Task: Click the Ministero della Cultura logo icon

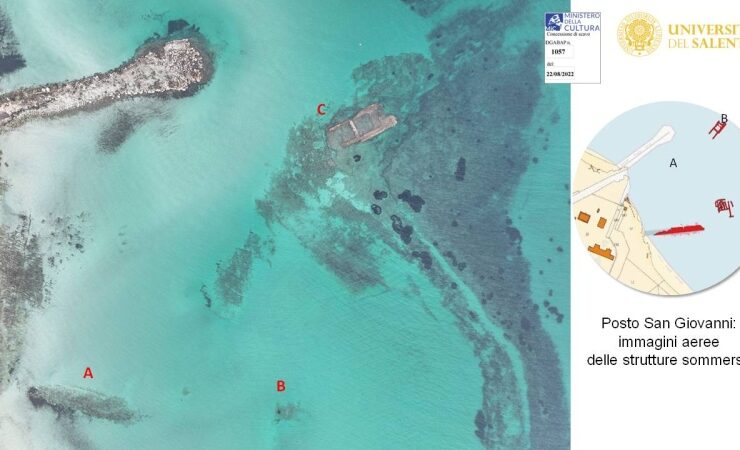Action: point(553,21)
